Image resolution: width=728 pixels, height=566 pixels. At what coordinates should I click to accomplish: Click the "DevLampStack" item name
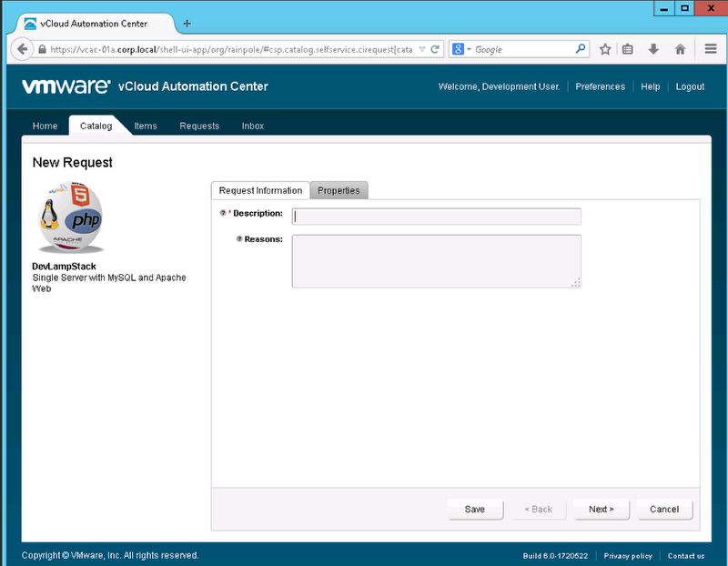64,267
